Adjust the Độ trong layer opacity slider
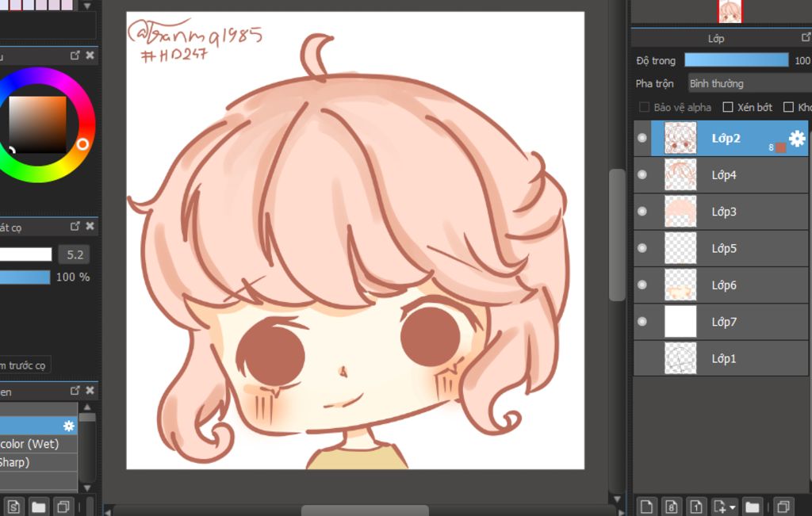Image resolution: width=812 pixels, height=516 pixels. click(x=736, y=60)
